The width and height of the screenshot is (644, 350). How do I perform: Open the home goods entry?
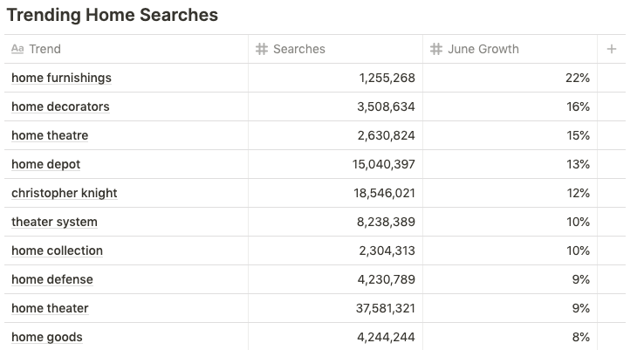47,337
